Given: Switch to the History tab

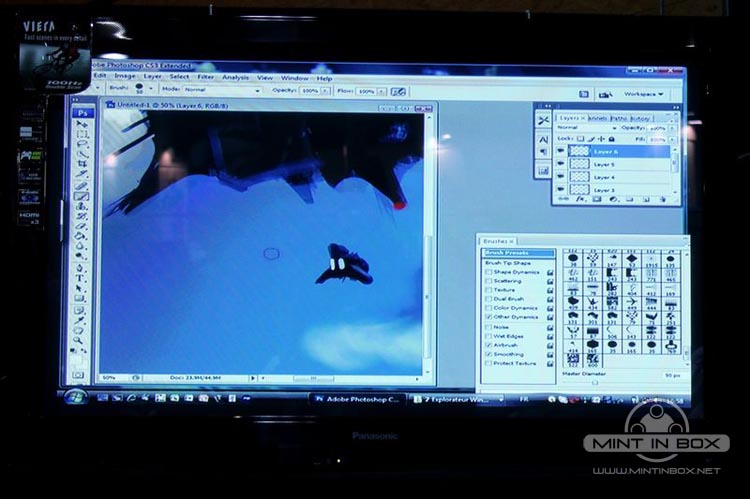Looking at the screenshot, I should click(640, 119).
